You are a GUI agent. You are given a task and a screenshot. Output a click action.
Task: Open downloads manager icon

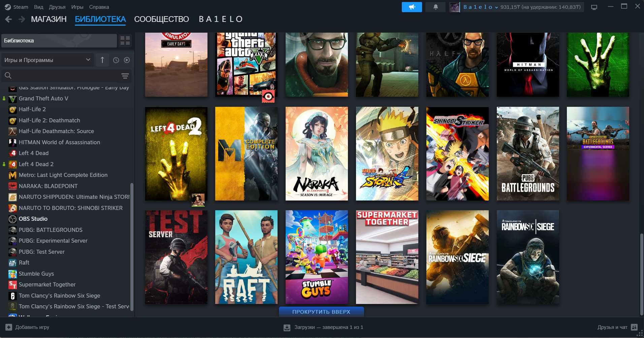point(287,328)
